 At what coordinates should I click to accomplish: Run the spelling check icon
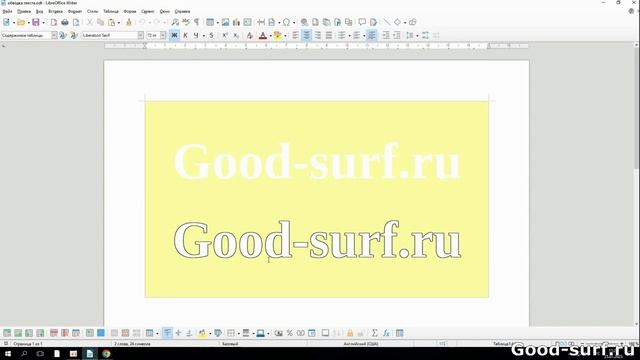click(x=186, y=22)
